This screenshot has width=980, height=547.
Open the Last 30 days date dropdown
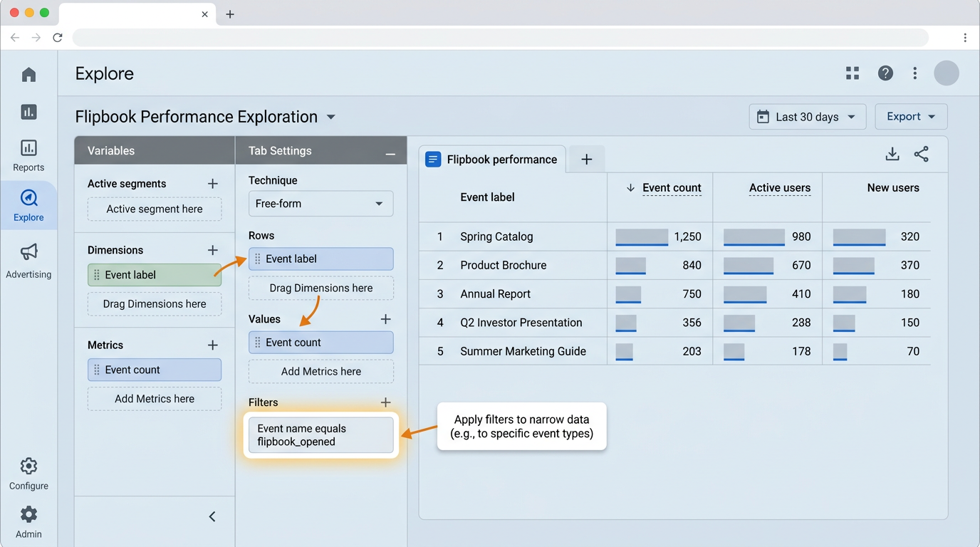coord(807,117)
